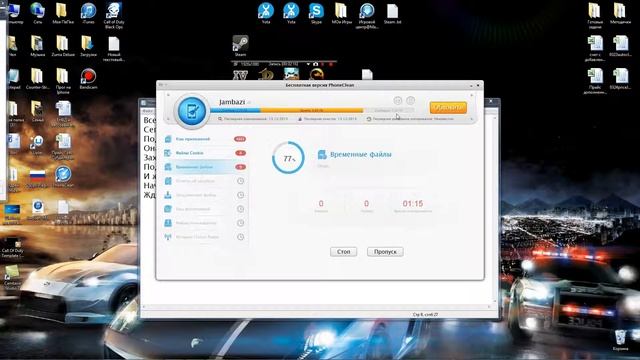Click the 01:15 elapsed time value
Image resolution: width=640 pixels, height=360 pixels.
tap(413, 203)
